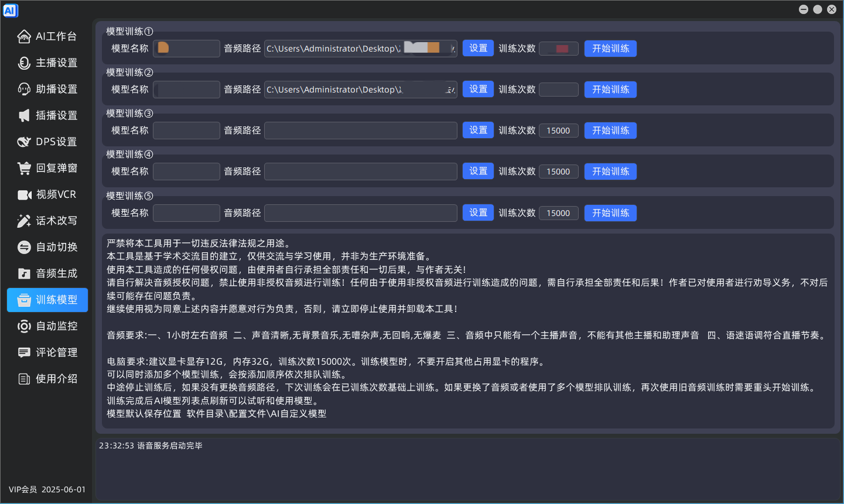
Task: Navigate to 视频VCR
Action: [47, 194]
